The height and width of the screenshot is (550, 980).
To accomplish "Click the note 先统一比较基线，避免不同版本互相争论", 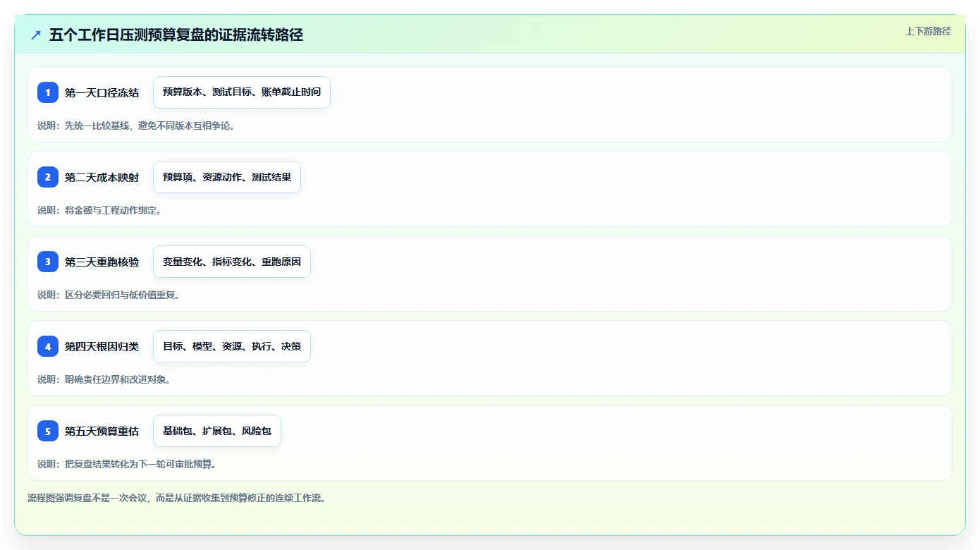I will [x=136, y=126].
